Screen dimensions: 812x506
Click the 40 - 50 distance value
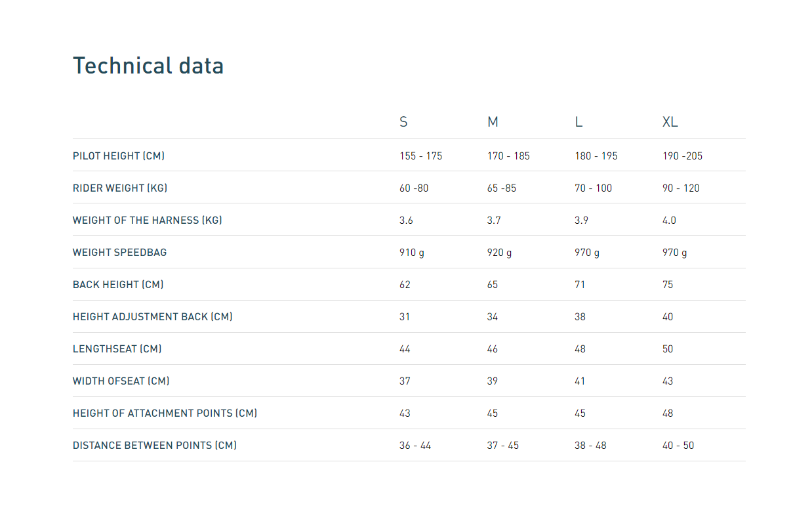pyautogui.click(x=678, y=446)
